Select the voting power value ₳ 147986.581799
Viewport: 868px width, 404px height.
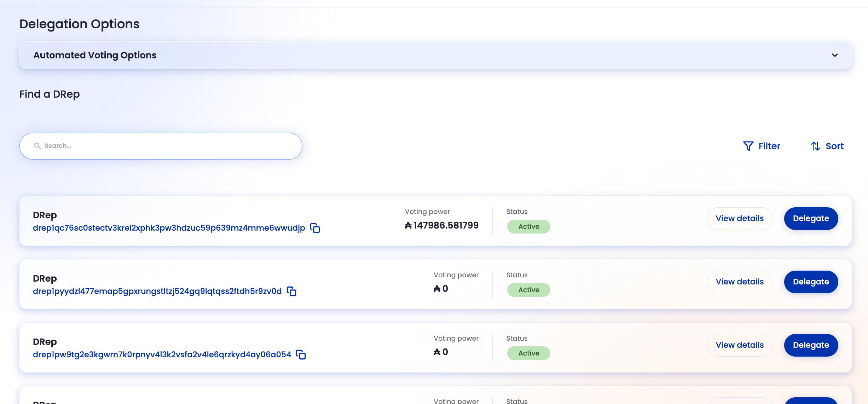click(x=441, y=225)
